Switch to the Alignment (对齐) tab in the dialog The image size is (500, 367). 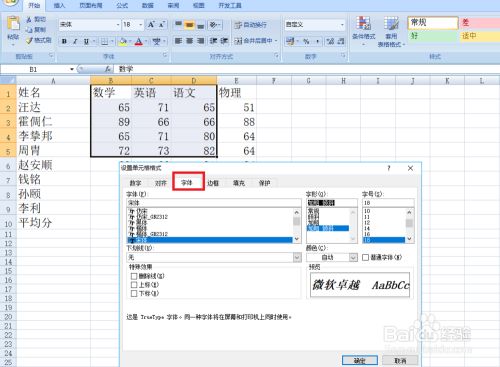pyautogui.click(x=161, y=183)
